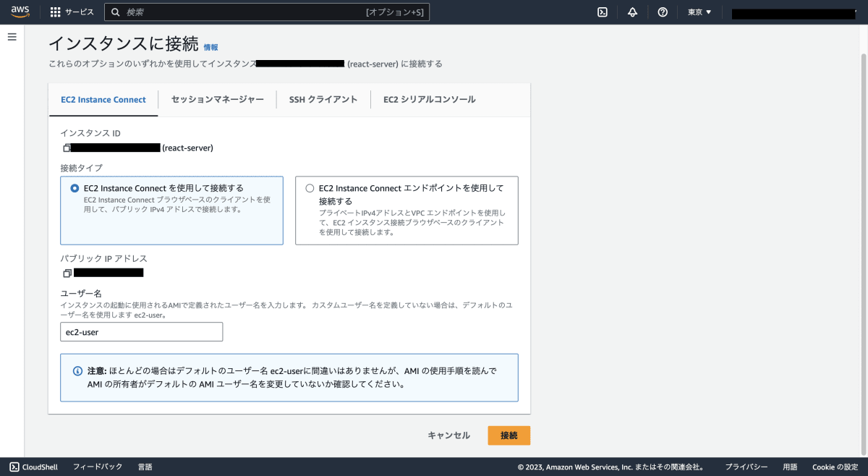Screen dimensions: 868x476
Task: Open Cookie の設定 footer link
Action: pyautogui.click(x=835, y=467)
